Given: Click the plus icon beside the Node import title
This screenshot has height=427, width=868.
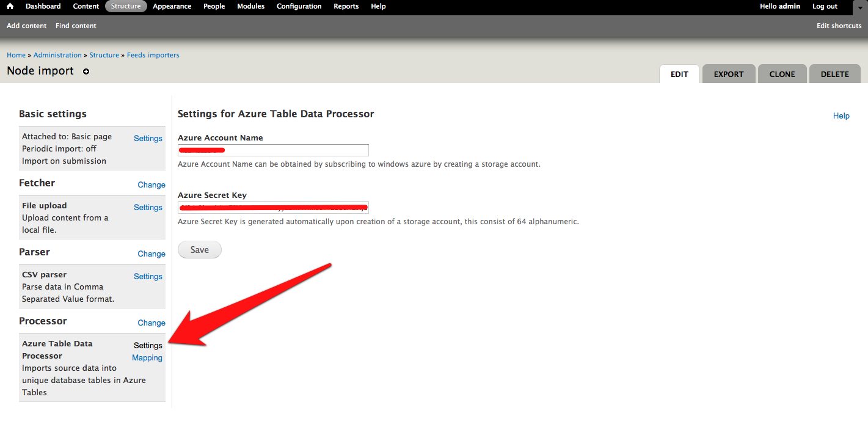Looking at the screenshot, I should pos(86,71).
